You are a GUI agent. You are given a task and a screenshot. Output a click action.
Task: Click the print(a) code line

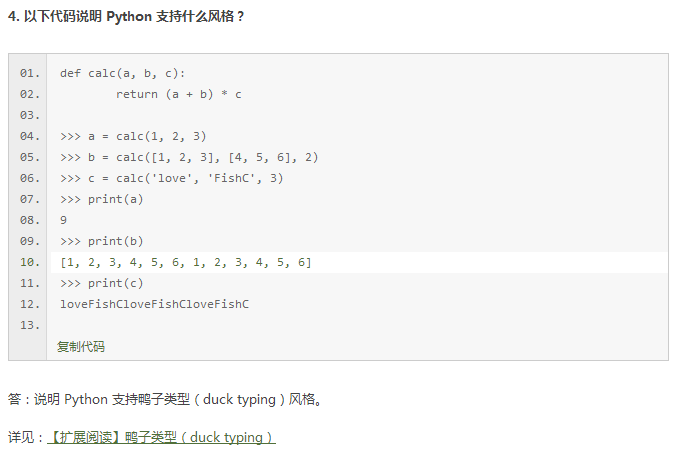pos(102,199)
